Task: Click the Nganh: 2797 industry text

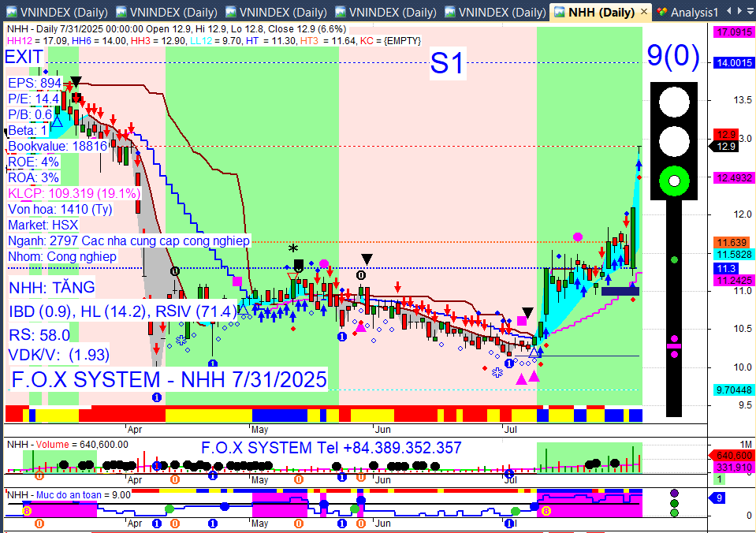Action: 128,240
